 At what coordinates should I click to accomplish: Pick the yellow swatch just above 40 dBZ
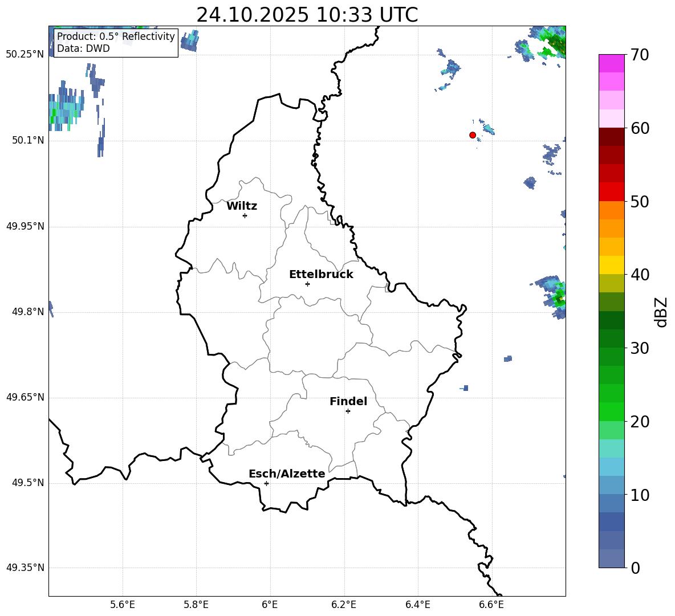coord(612,265)
